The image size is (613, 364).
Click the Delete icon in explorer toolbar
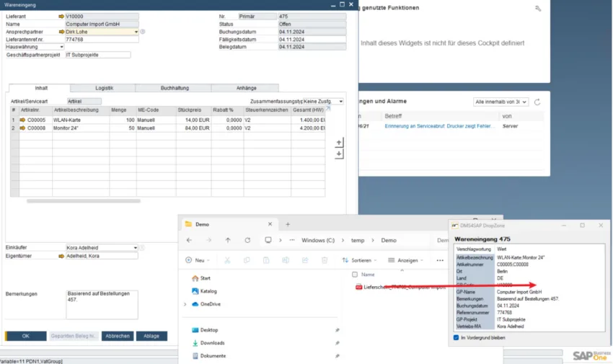[325, 260]
